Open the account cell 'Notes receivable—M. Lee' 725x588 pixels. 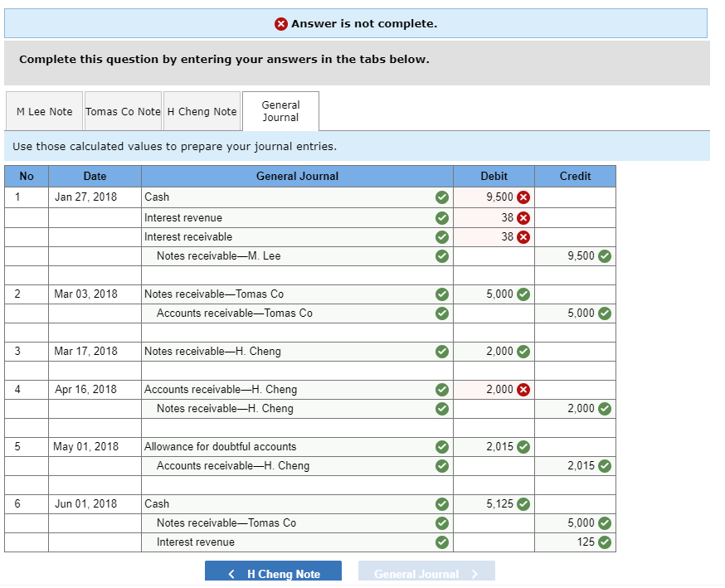point(297,256)
